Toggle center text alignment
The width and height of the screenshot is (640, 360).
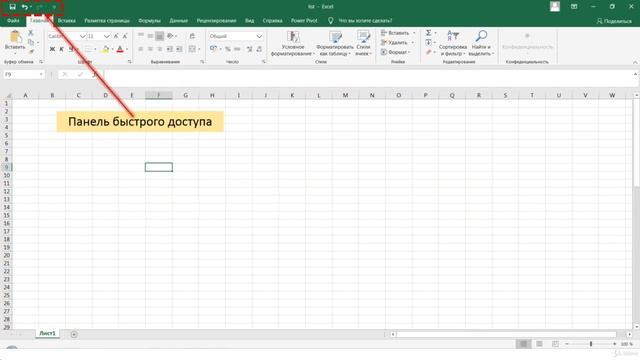[x=150, y=49]
